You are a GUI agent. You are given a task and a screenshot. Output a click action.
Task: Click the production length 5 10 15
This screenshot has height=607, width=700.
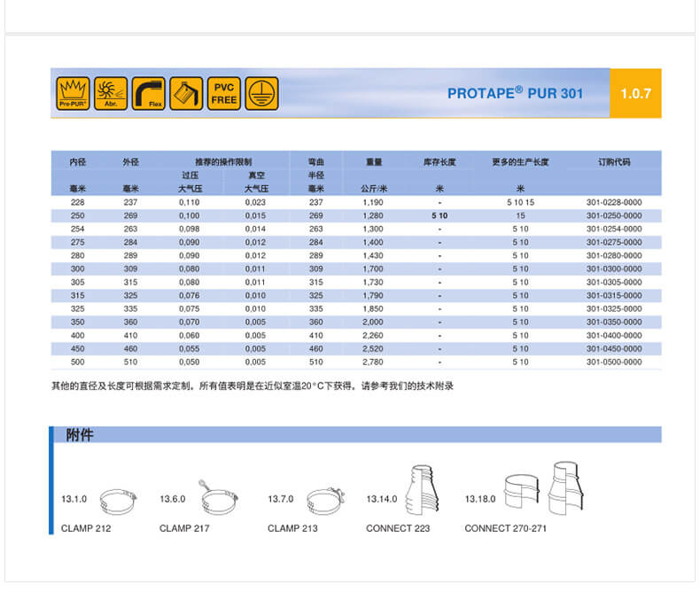[x=520, y=202]
